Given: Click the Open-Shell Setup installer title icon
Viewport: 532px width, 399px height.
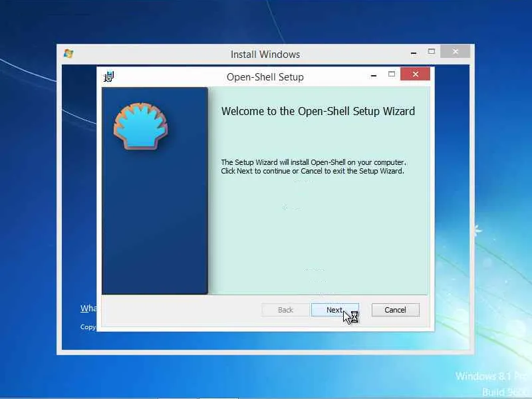Looking at the screenshot, I should [109, 76].
